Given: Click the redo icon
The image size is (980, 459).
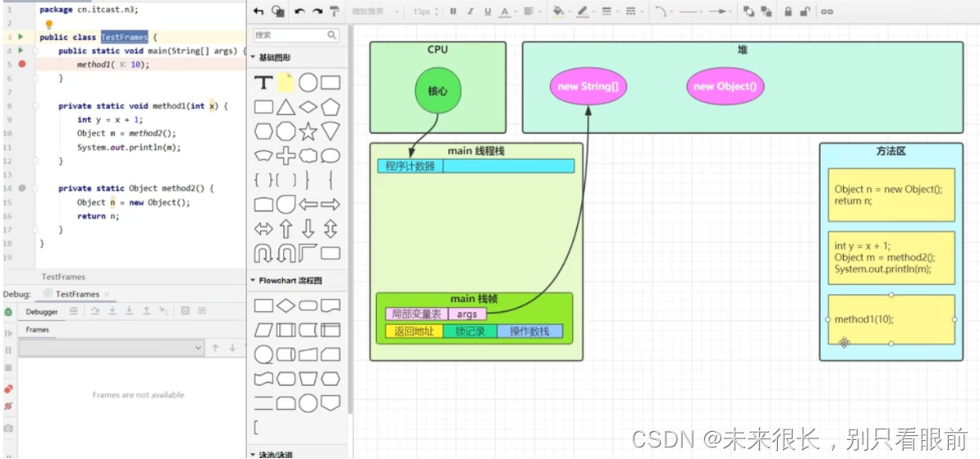Looking at the screenshot, I should (x=318, y=11).
